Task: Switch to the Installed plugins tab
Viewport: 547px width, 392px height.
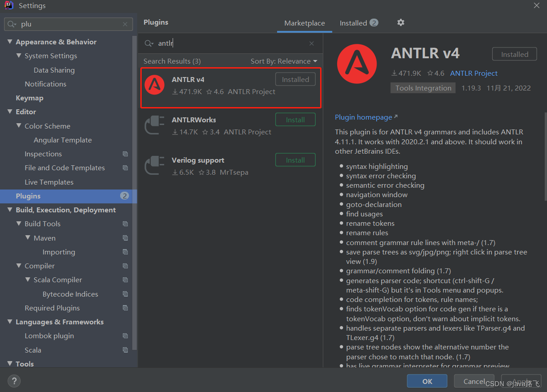Action: [x=359, y=23]
